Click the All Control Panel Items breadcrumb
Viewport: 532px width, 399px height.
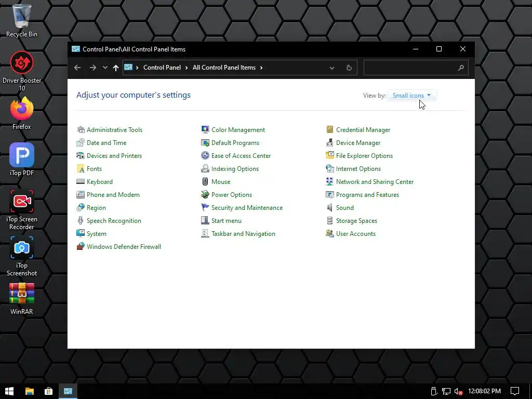click(x=224, y=68)
